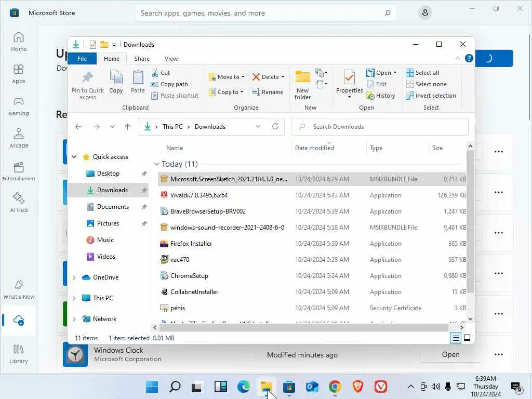Image resolution: width=532 pixels, height=399 pixels.
Task: Go up one folder with up arrow
Action: [x=128, y=127]
